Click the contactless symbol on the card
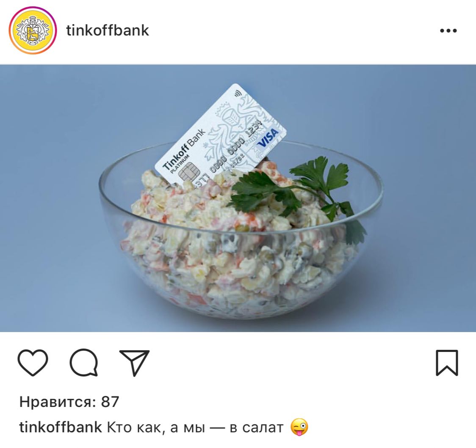The image size is (476, 448). [x=238, y=94]
